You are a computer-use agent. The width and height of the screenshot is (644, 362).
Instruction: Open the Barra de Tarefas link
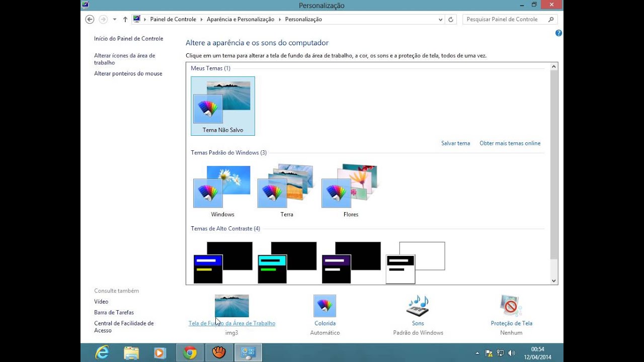tap(114, 312)
